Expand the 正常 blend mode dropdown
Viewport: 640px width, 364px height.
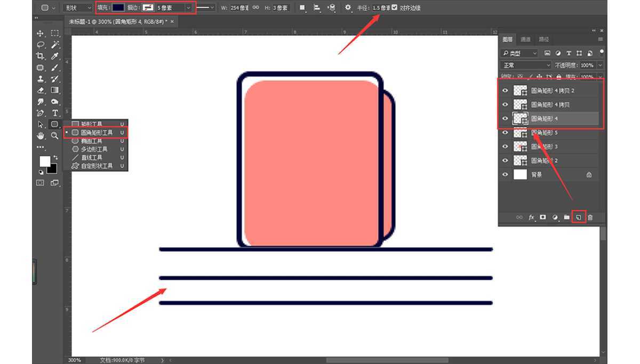[x=526, y=65]
